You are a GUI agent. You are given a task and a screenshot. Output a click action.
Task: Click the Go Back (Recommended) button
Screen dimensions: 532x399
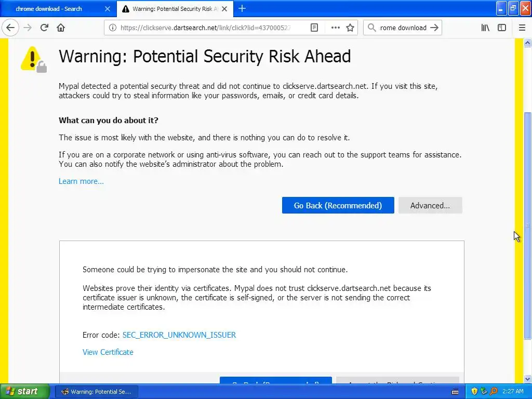point(338,205)
